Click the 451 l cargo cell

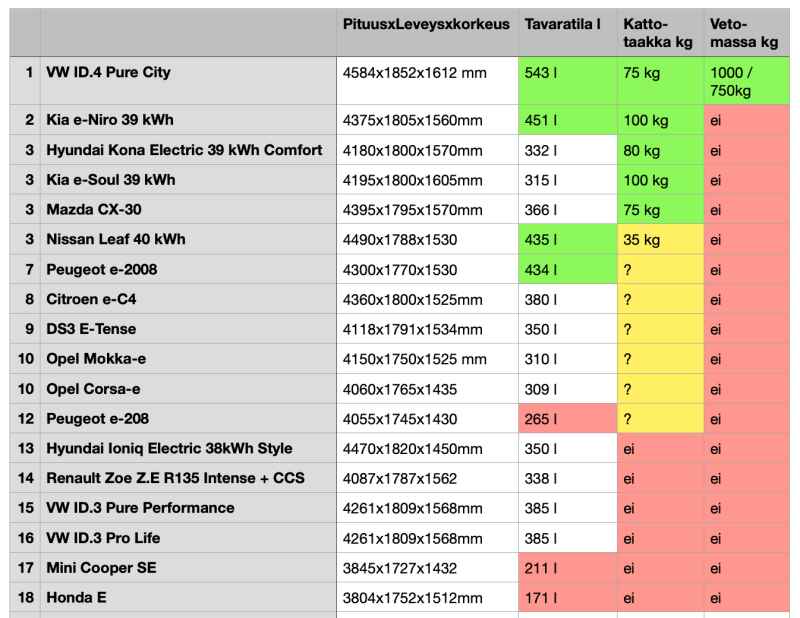[x=567, y=120]
